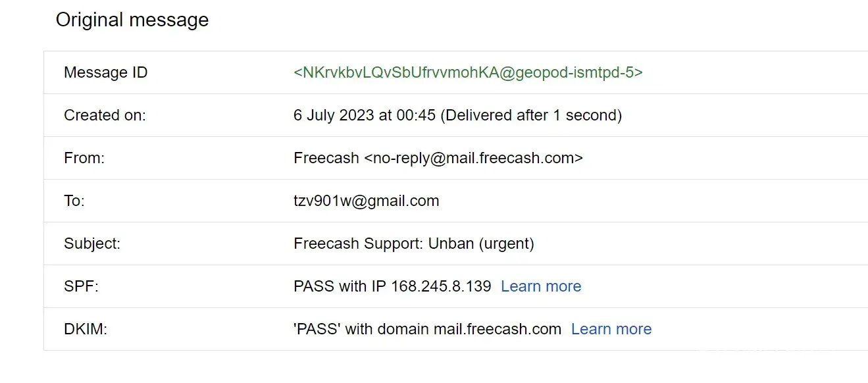868x383 pixels.
Task: Click the Freecash sender name
Action: (326, 158)
